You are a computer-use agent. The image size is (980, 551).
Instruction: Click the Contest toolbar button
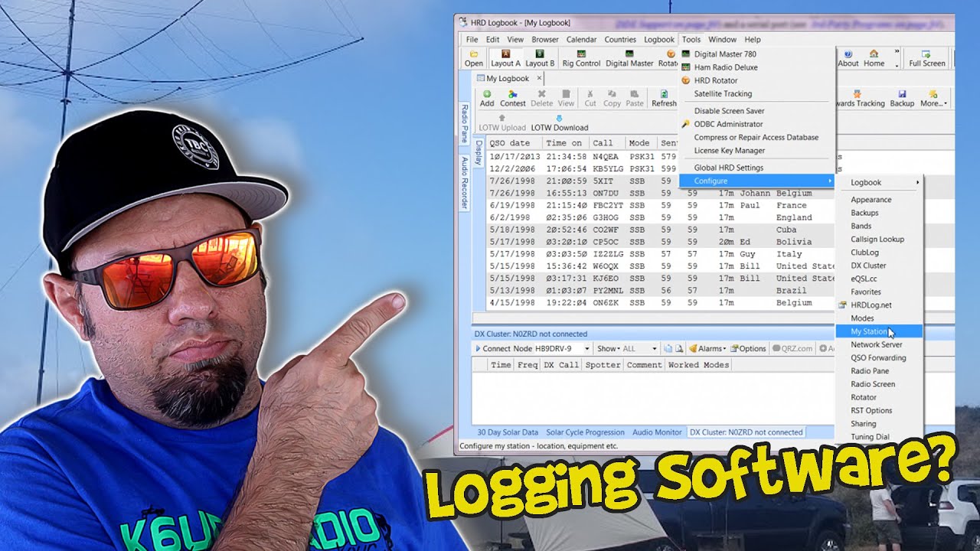512,98
